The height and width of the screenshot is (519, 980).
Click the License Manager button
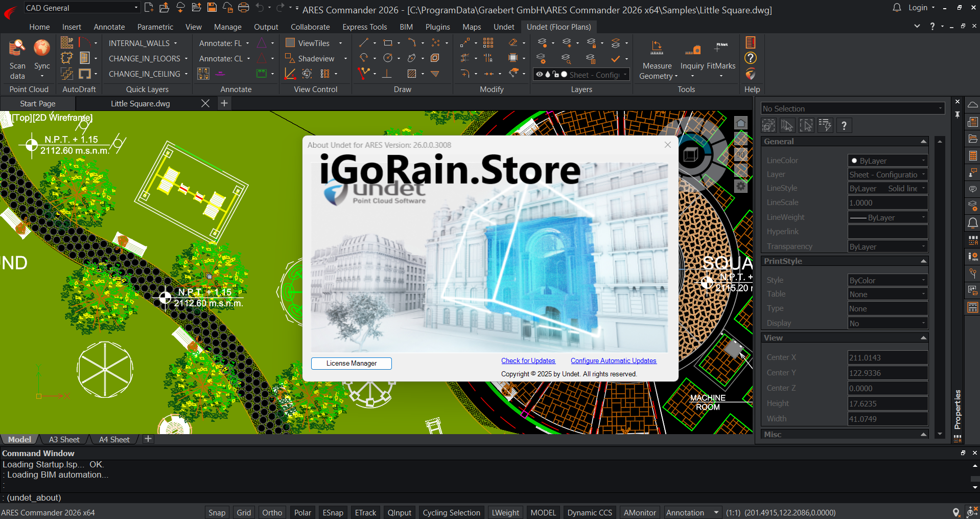coord(352,364)
